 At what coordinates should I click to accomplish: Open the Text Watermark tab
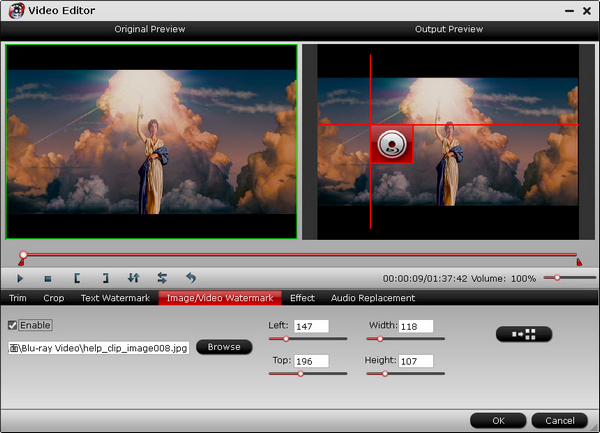point(115,298)
